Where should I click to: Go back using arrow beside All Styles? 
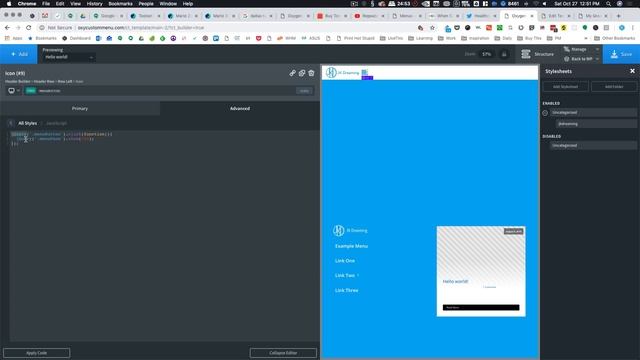[x=11, y=123]
